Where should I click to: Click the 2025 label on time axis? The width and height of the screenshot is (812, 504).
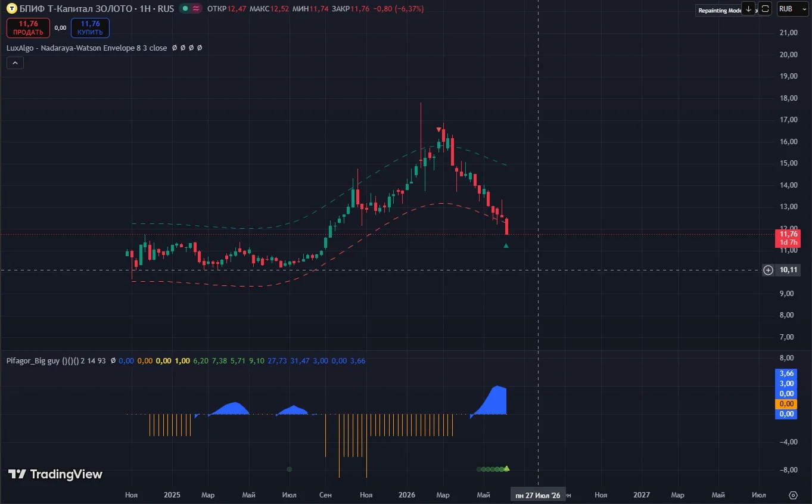coord(172,495)
